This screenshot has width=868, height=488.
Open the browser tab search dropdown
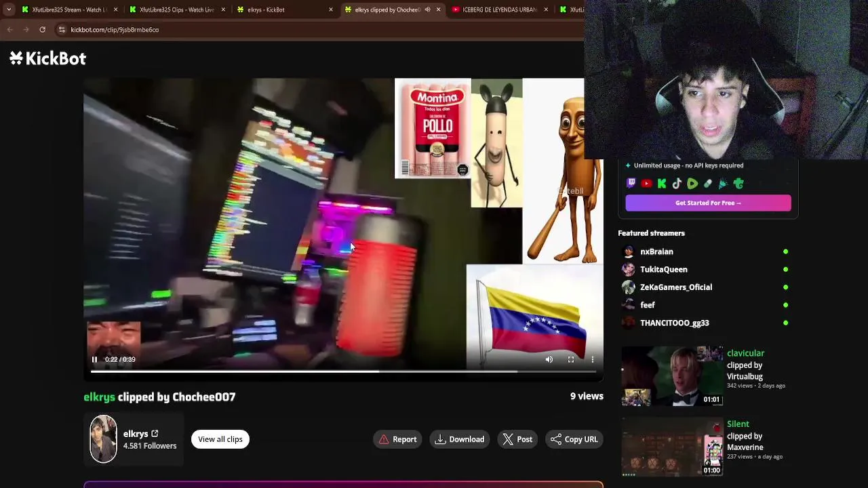coord(9,9)
